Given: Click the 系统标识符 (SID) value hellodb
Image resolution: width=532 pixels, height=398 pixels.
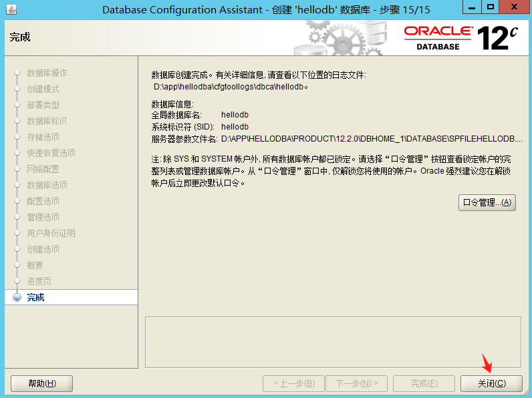Looking at the screenshot, I should tap(235, 127).
